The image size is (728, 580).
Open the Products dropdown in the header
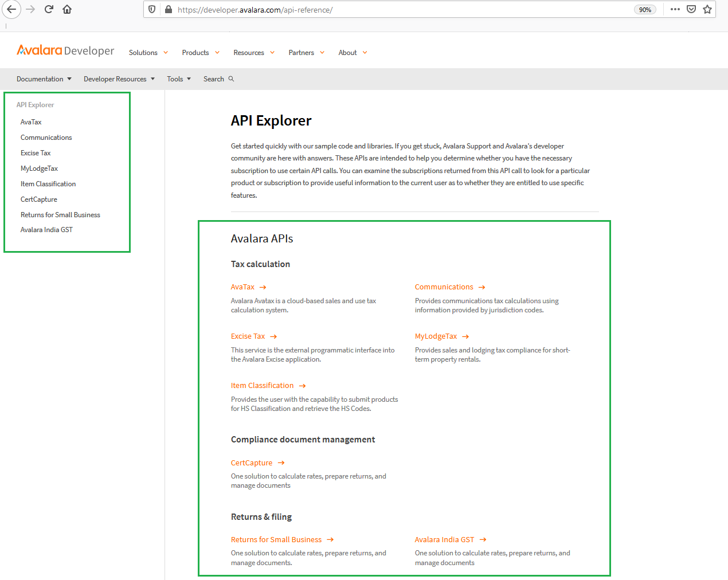point(200,53)
